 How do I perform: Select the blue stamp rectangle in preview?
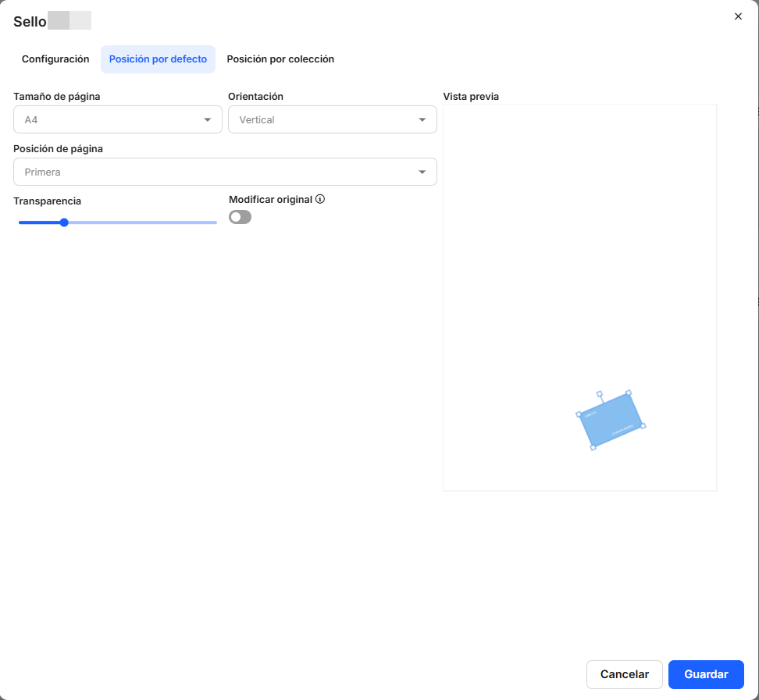[611, 420]
